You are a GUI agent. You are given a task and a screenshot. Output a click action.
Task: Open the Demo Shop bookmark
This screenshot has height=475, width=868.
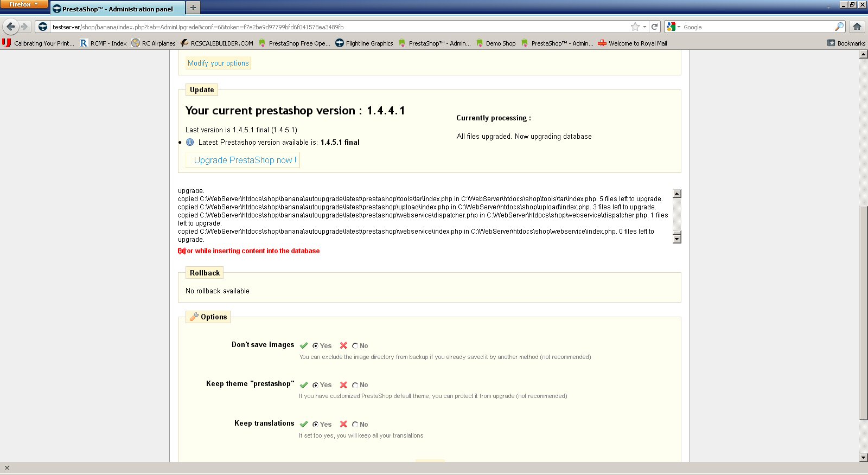coord(496,43)
